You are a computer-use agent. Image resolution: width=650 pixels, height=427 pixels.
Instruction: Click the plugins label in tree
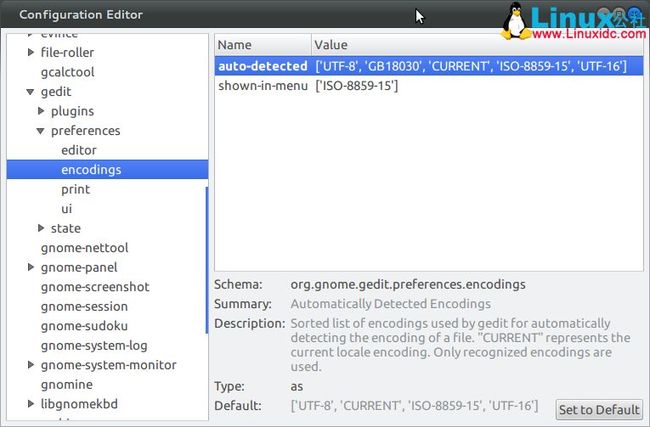click(73, 111)
